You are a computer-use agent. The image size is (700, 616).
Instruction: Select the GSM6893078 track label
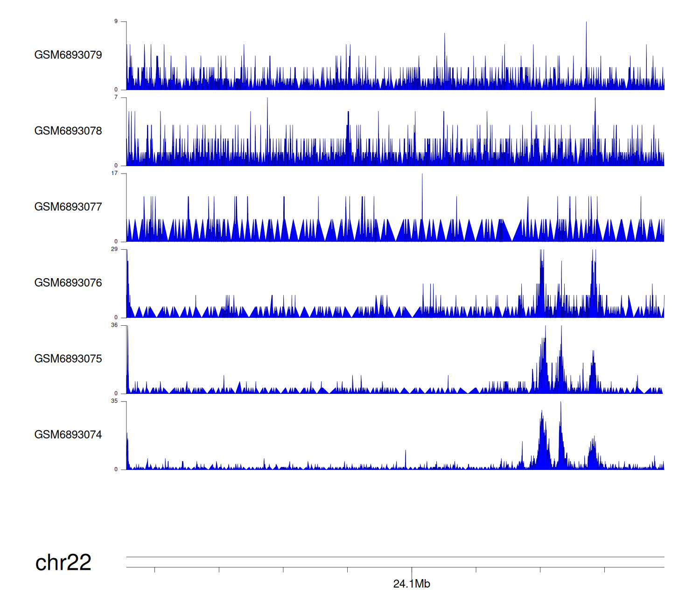[x=68, y=131]
